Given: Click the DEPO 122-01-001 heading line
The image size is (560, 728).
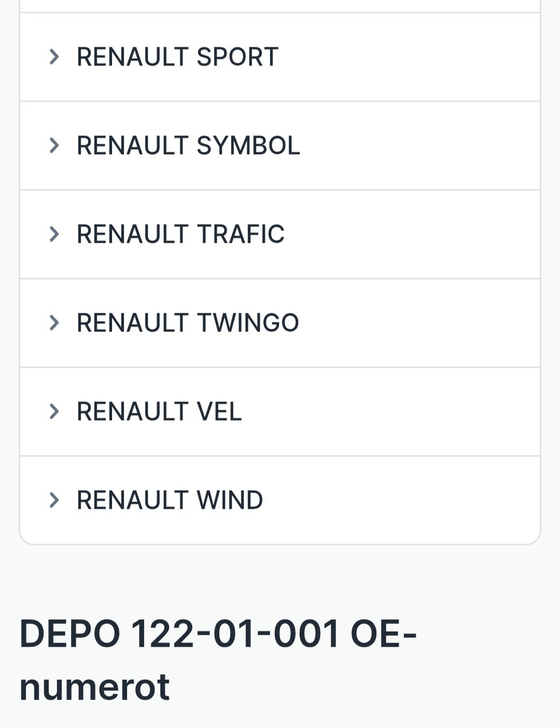Looking at the screenshot, I should coord(218,633).
